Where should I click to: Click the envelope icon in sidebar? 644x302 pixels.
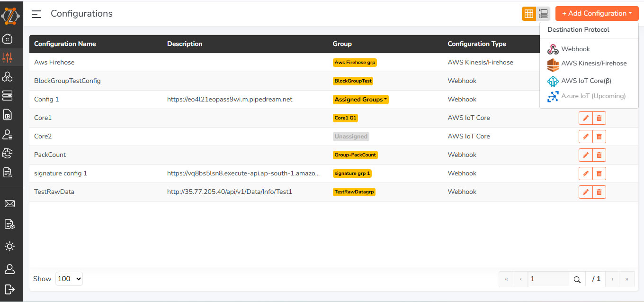coord(9,204)
